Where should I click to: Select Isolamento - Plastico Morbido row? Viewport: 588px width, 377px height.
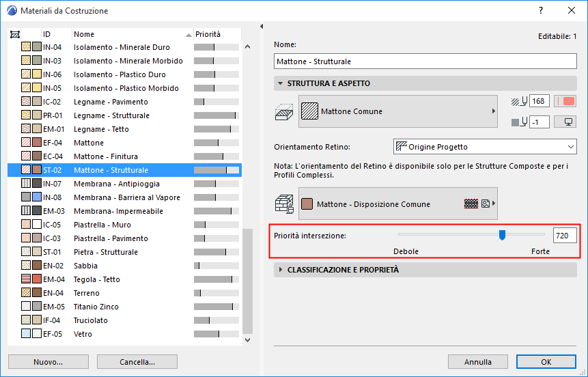tap(124, 88)
